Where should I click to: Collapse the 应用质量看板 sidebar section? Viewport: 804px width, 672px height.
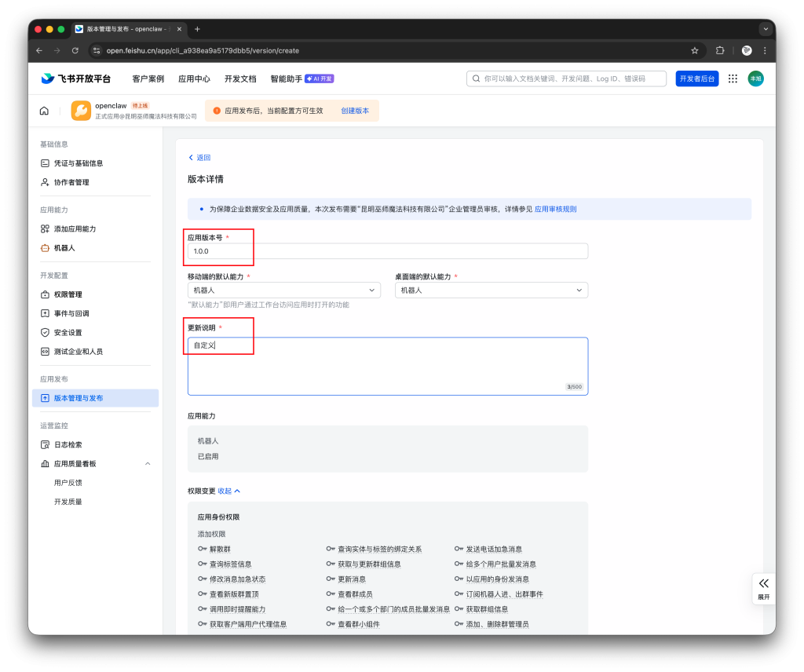146,463
